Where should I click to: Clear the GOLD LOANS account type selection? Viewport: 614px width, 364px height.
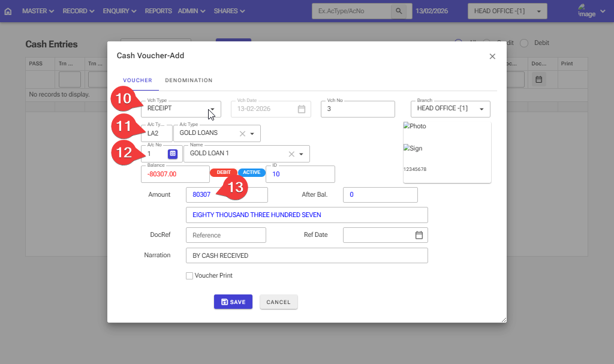pyautogui.click(x=242, y=134)
